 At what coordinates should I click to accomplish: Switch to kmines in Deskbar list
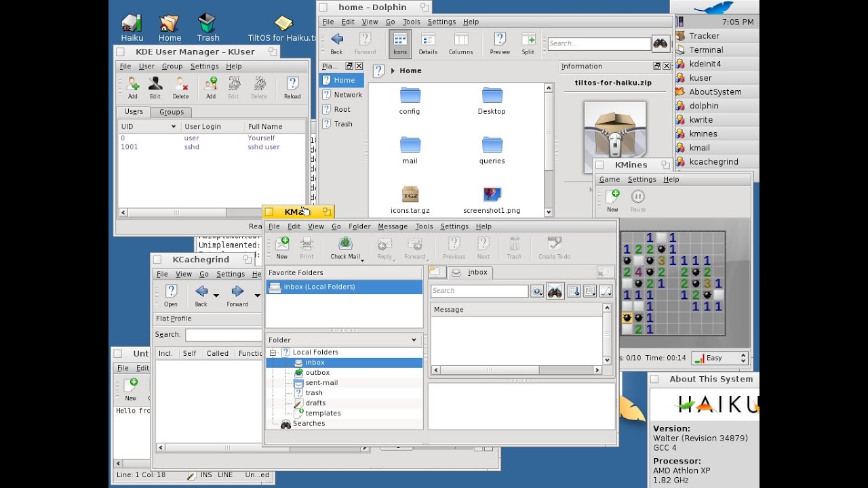715,134
